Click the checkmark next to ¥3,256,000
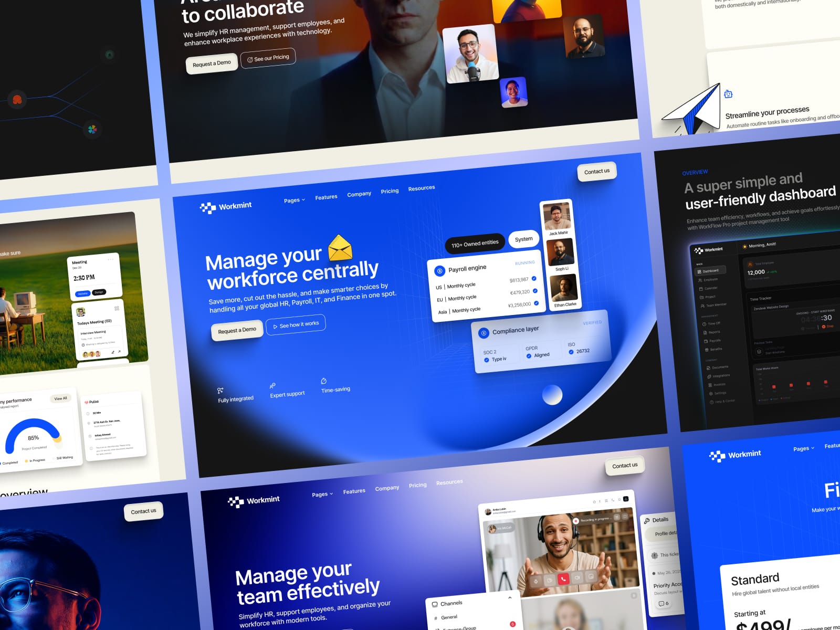This screenshot has height=630, width=840. [536, 303]
